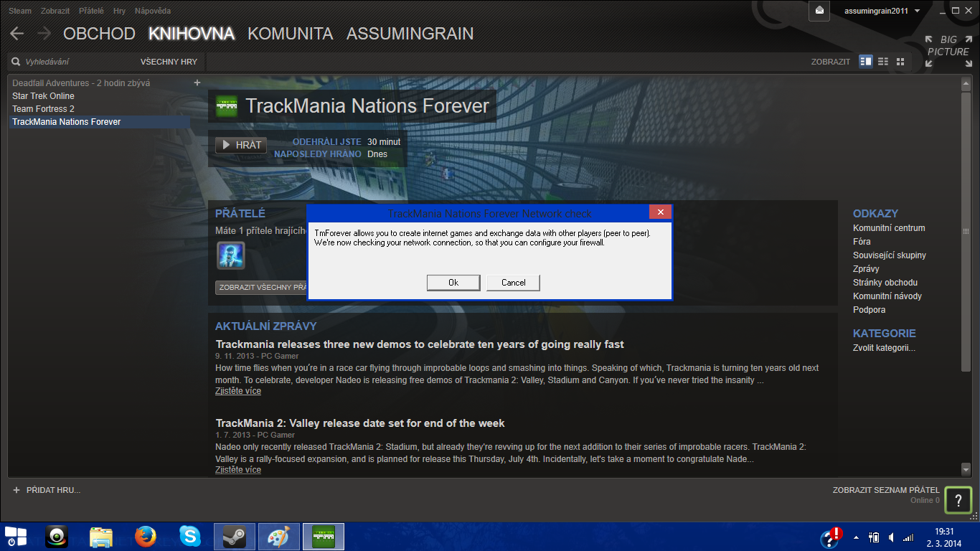Open the Přátelé menu
The height and width of the screenshot is (551, 980).
click(91, 11)
